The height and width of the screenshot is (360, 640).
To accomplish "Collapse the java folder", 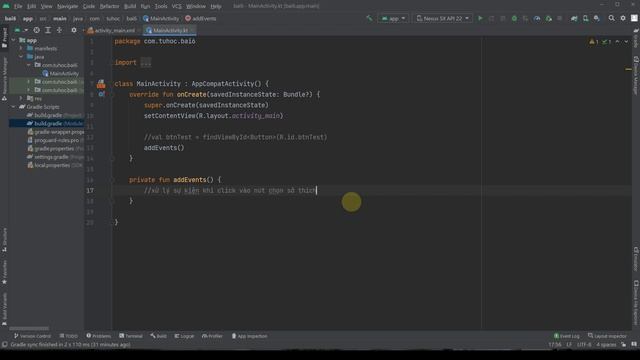I will [21, 57].
